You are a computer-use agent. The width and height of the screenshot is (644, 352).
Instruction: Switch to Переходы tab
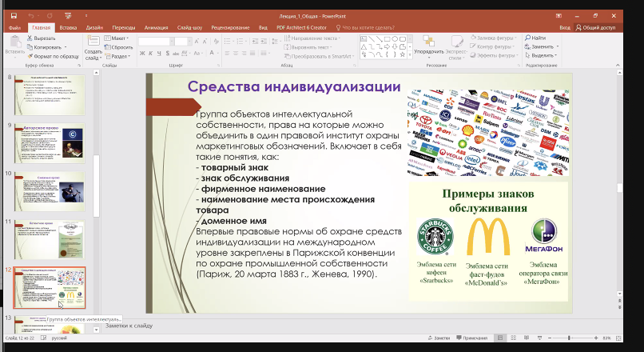point(124,27)
